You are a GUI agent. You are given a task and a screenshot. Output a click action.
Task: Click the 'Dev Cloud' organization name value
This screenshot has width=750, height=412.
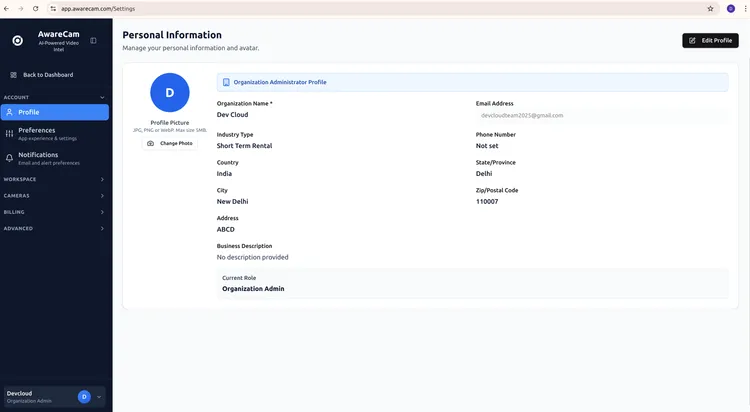click(232, 115)
